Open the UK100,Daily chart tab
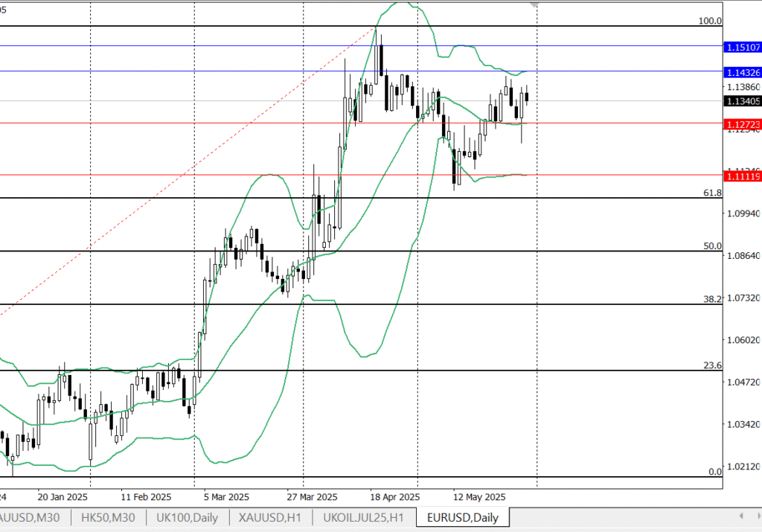The image size is (762, 532). point(187,517)
